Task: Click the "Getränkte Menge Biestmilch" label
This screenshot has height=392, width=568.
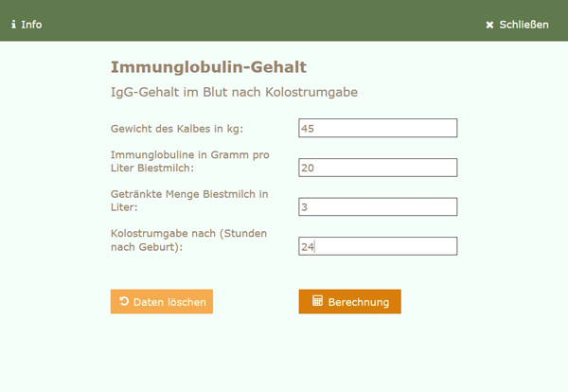Action: click(189, 201)
